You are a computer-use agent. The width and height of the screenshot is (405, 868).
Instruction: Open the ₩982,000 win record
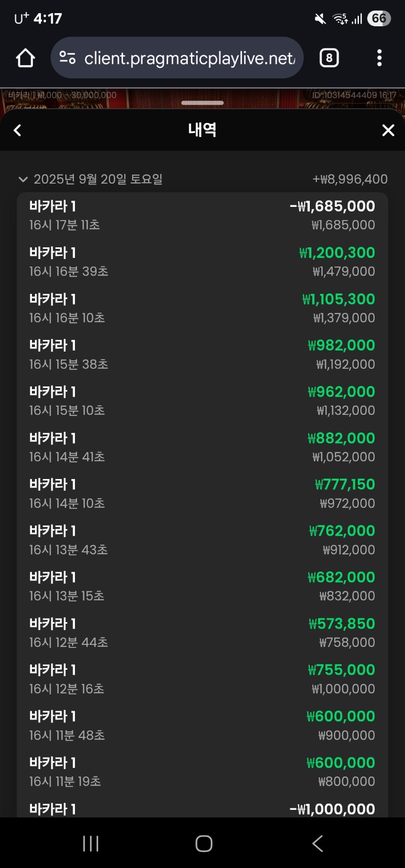tap(202, 355)
